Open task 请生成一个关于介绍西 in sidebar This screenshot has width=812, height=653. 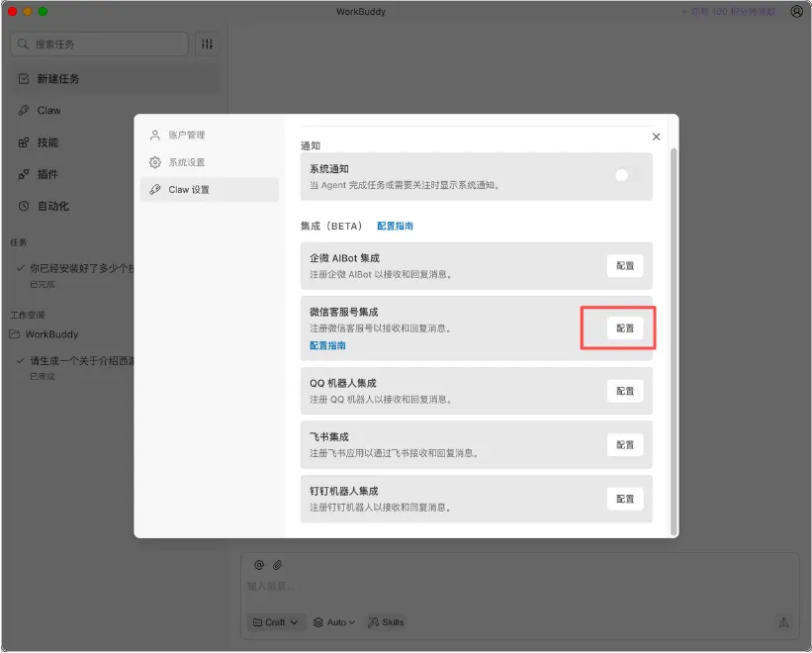(x=76, y=367)
